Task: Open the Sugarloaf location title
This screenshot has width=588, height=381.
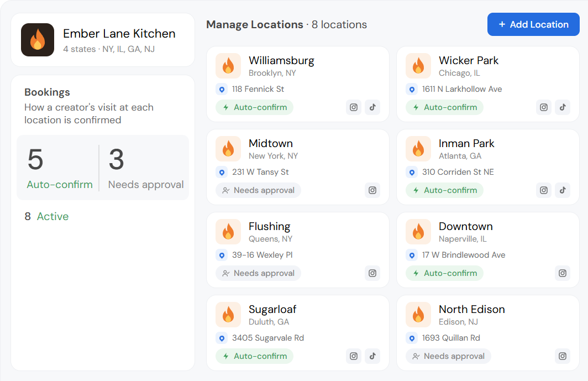Action: (272, 309)
